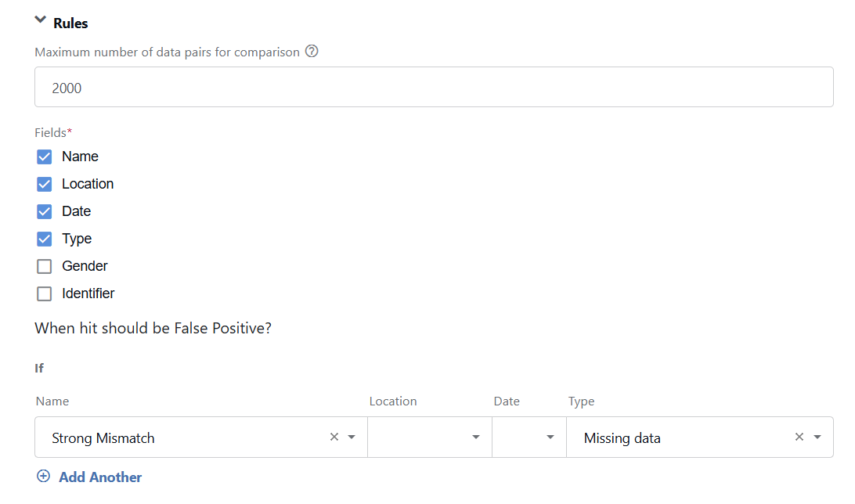This screenshot has height=504, width=855.
Task: Uncheck the Location field checkbox
Action: click(x=44, y=184)
